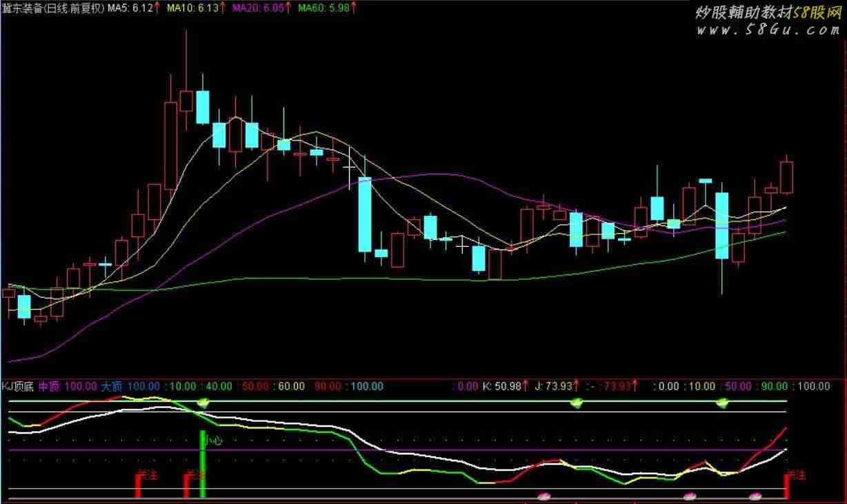The width and height of the screenshot is (847, 504).
Task: Open the www.58Gu.com watermark link
Action: click(768, 30)
